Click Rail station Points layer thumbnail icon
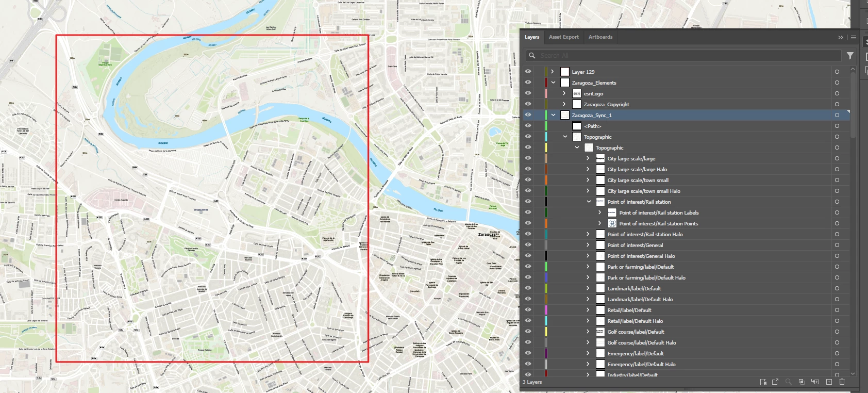868x393 pixels. coord(612,223)
